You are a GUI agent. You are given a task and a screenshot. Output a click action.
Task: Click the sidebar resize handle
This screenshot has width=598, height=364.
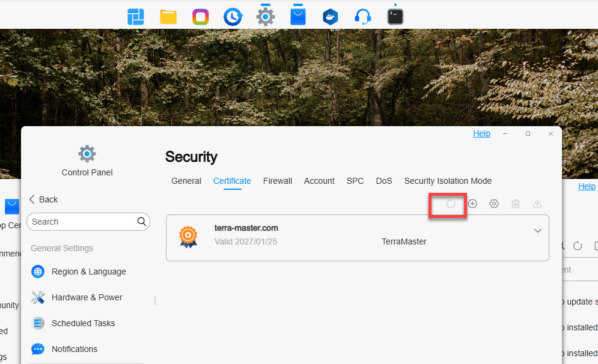pyautogui.click(x=155, y=300)
